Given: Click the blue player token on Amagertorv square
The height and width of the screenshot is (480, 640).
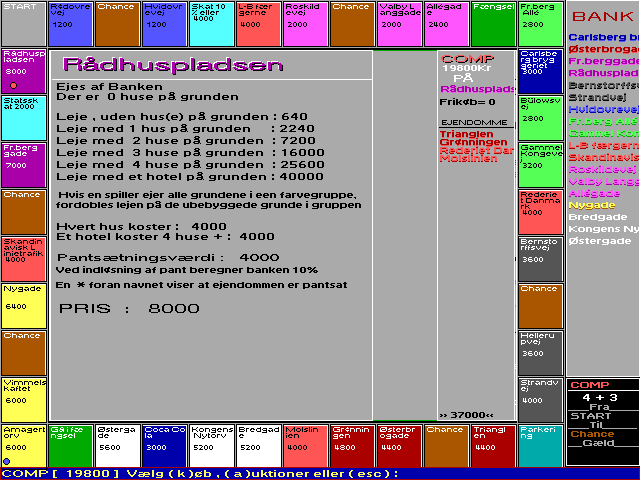Looking at the screenshot, I should 7,462.
